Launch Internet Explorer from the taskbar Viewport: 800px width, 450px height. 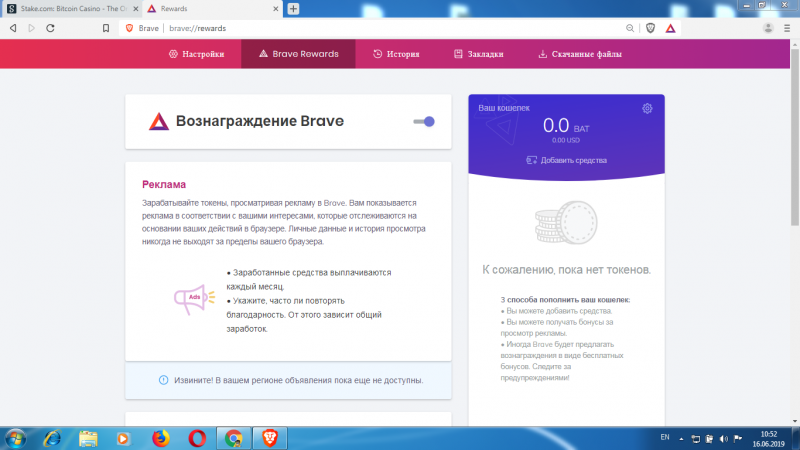52,438
